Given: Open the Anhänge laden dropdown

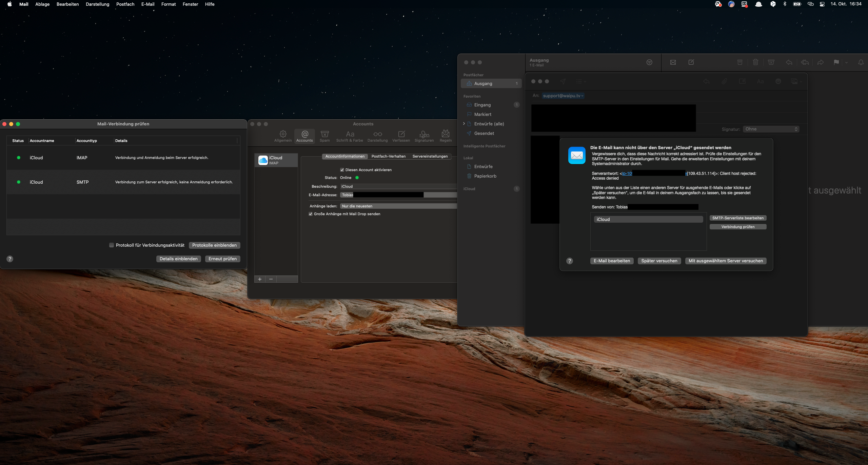Looking at the screenshot, I should (398, 206).
